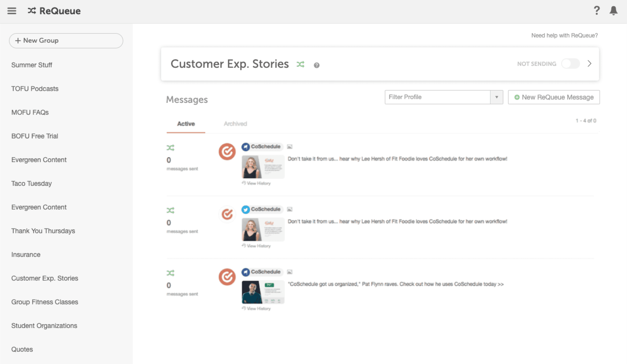
Task: Click the New Group button
Action: coord(66,41)
